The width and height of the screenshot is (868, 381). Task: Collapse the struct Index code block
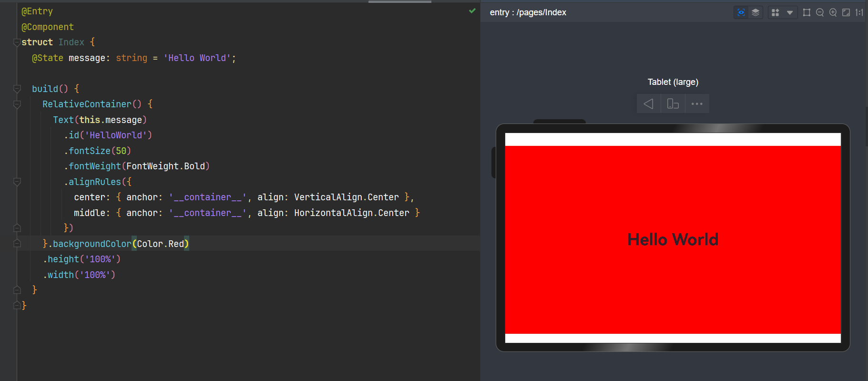click(x=17, y=42)
